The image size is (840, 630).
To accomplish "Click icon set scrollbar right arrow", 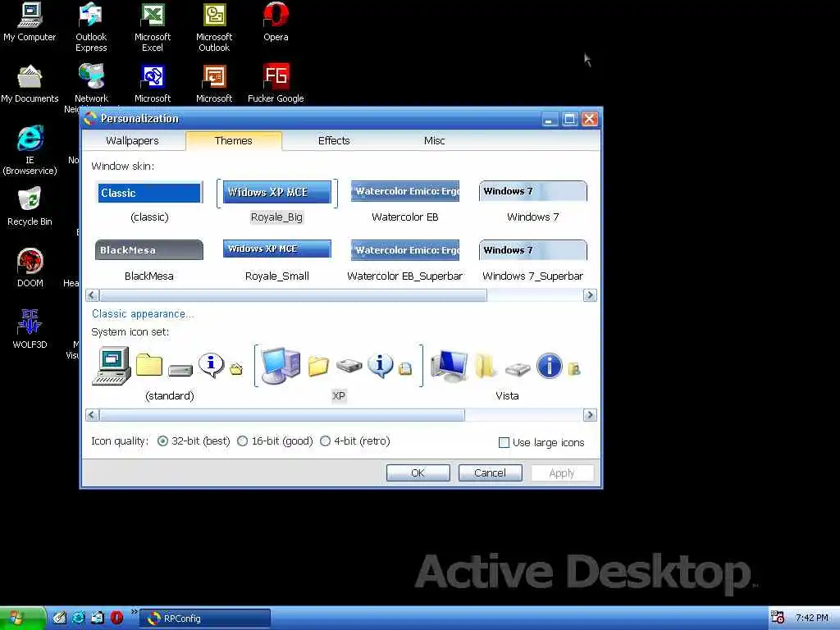I will point(590,415).
